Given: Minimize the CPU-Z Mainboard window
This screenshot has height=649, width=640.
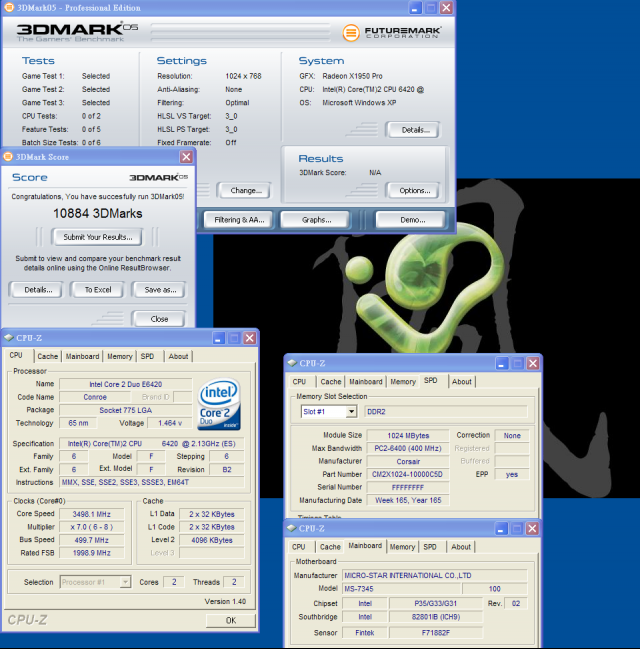Looking at the screenshot, I should tap(501, 529).
